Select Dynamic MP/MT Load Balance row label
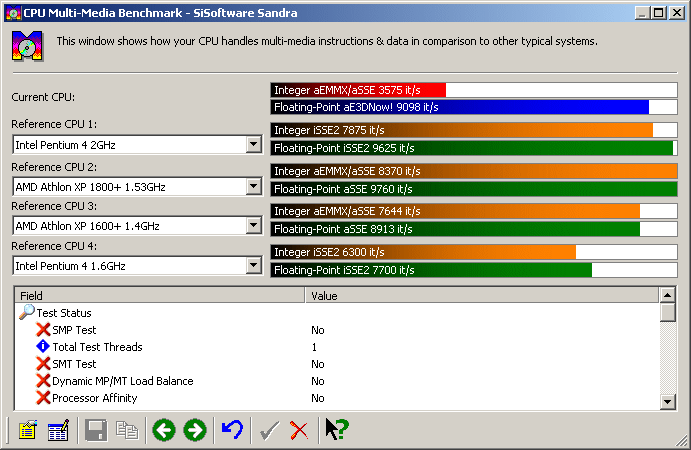 123,381
